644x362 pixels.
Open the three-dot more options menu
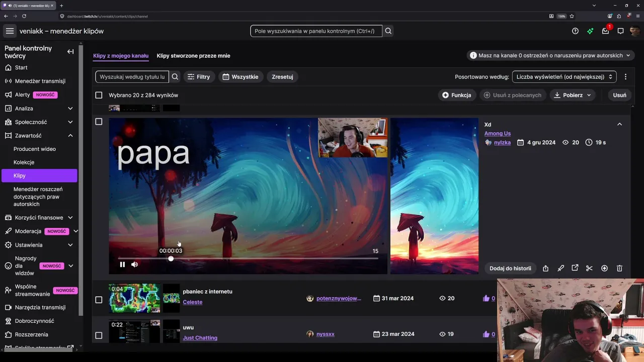pos(625,77)
